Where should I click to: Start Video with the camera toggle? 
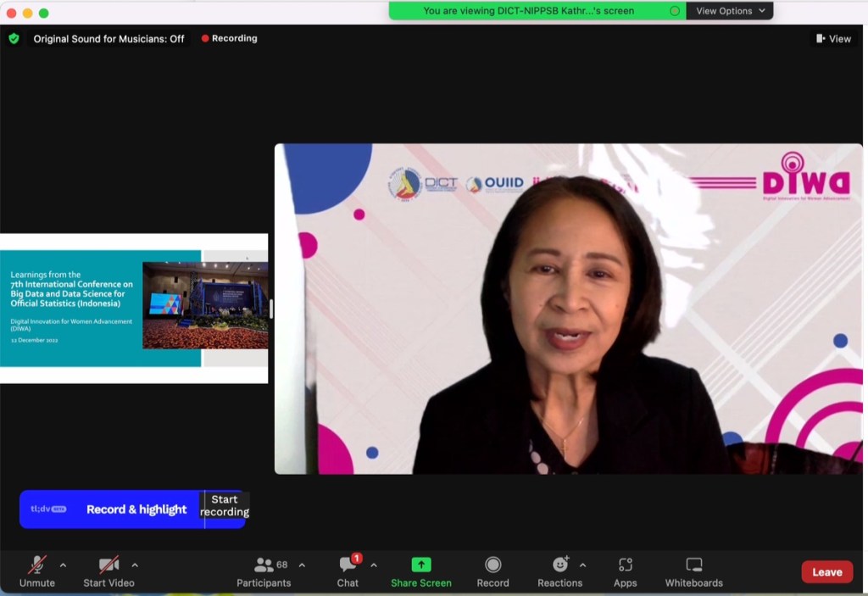(108, 565)
